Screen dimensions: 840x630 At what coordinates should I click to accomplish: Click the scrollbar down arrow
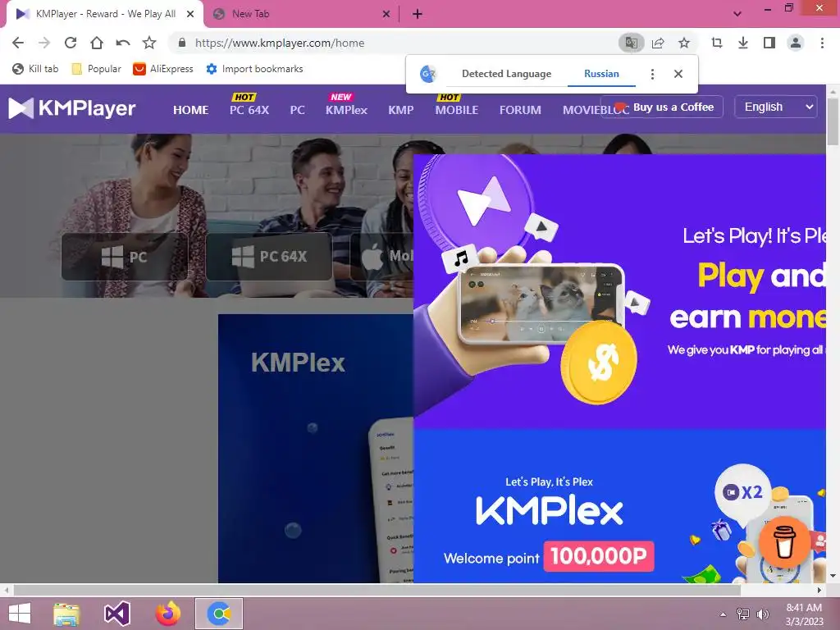tap(833, 576)
